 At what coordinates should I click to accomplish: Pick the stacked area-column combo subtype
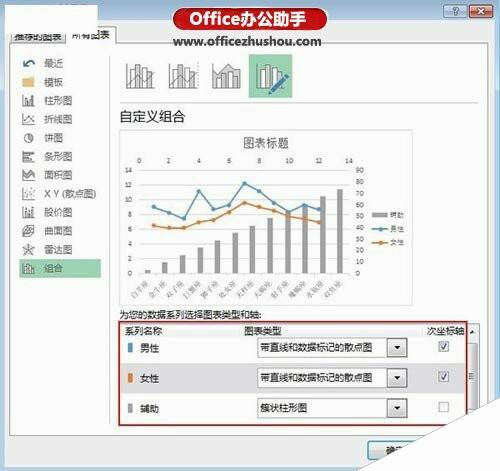[x=226, y=76]
